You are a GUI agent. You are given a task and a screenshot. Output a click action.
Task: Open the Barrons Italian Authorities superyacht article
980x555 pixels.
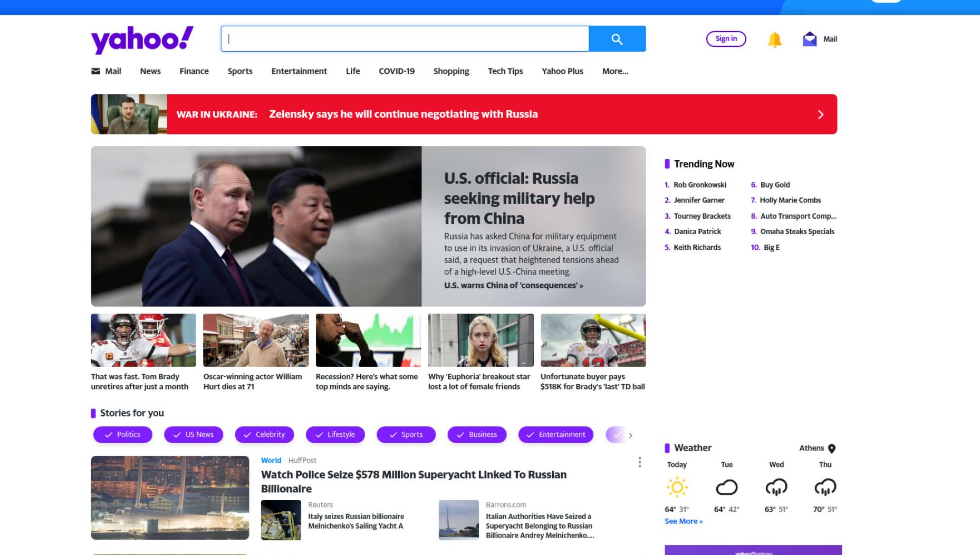point(540,526)
